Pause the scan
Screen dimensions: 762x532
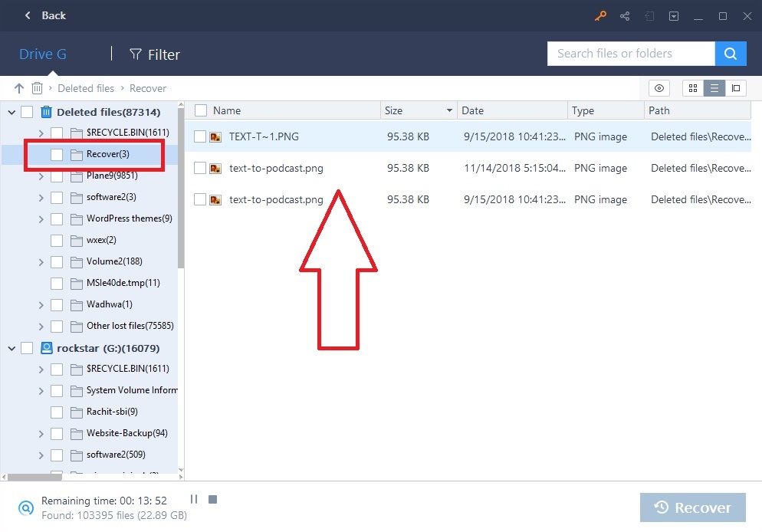point(194,499)
